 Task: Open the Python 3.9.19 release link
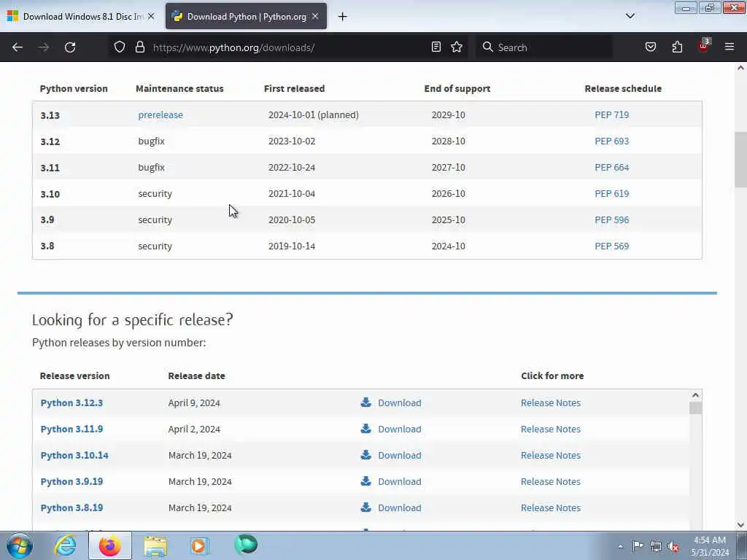click(71, 481)
